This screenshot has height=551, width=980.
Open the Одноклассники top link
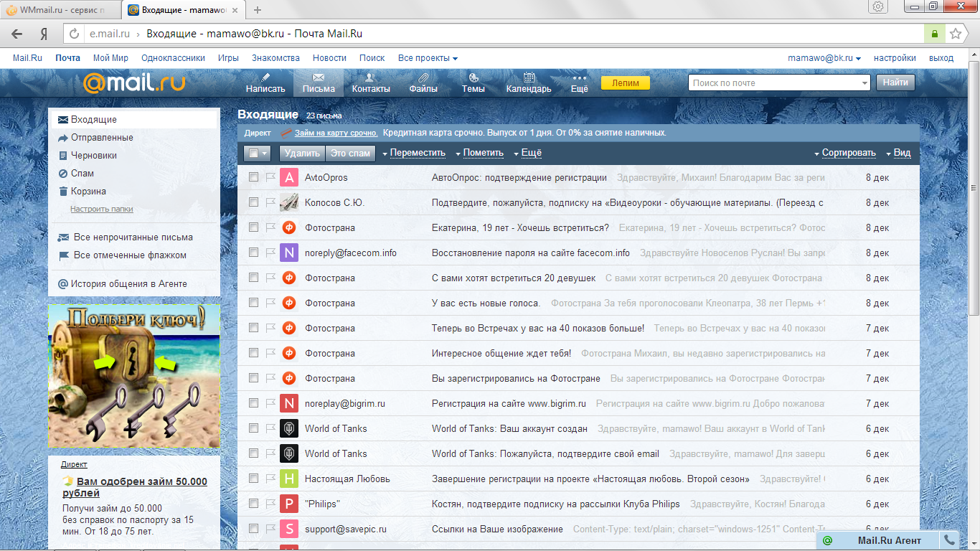173,58
